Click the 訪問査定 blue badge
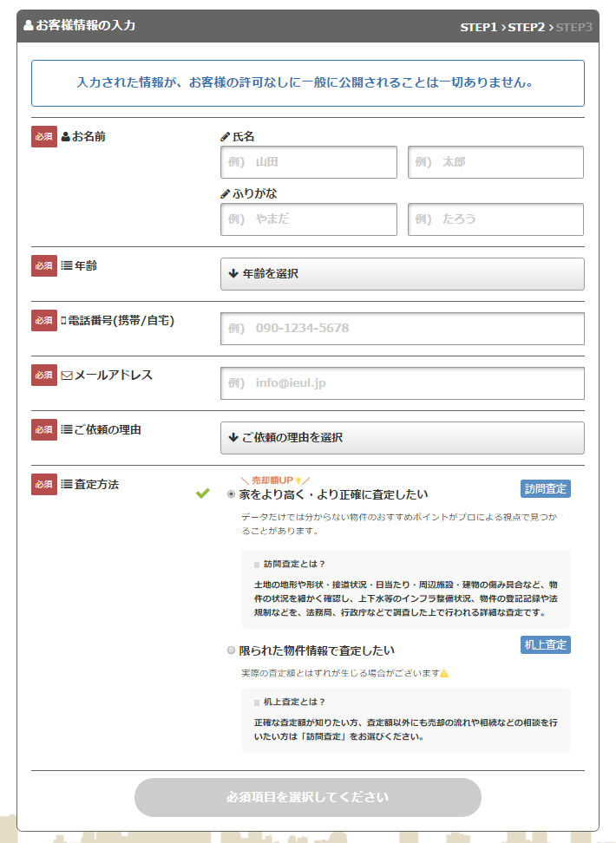This screenshot has height=843, width=616. point(546,488)
